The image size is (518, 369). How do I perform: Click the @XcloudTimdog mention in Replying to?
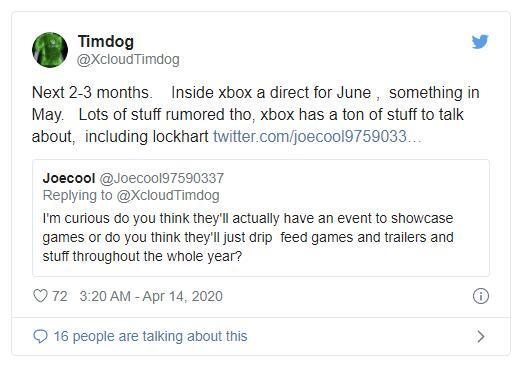[168, 195]
